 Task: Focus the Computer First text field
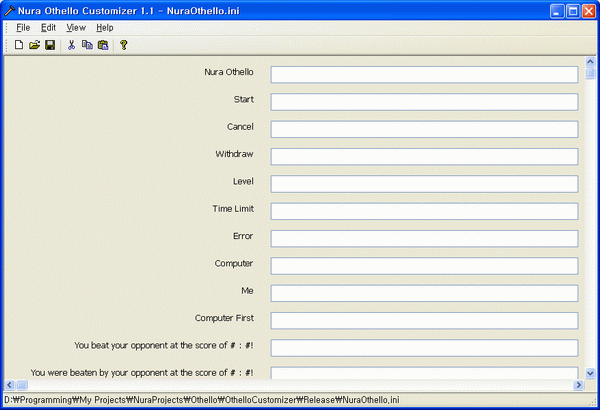pos(424,320)
